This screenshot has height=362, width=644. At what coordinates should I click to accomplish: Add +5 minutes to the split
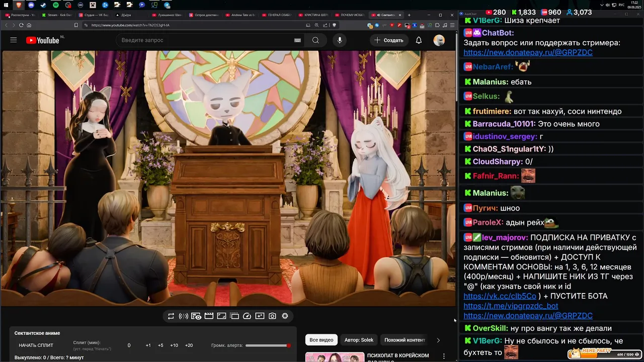[x=160, y=345]
